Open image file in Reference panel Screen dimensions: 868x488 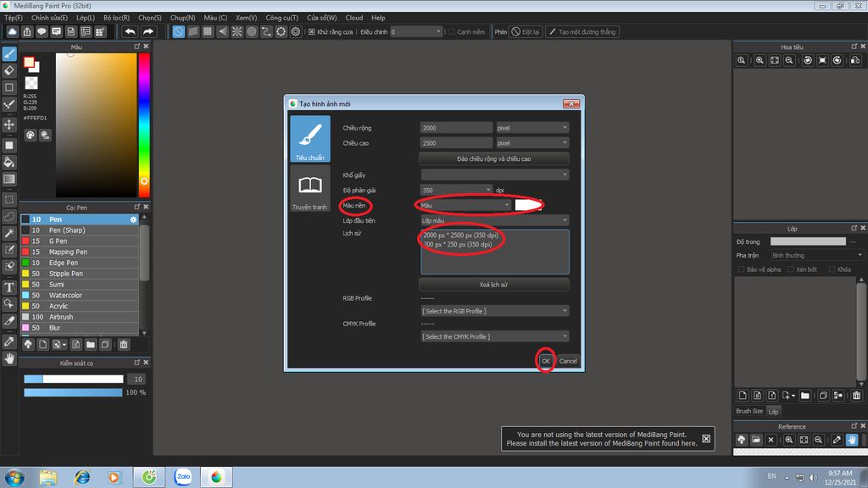756,440
